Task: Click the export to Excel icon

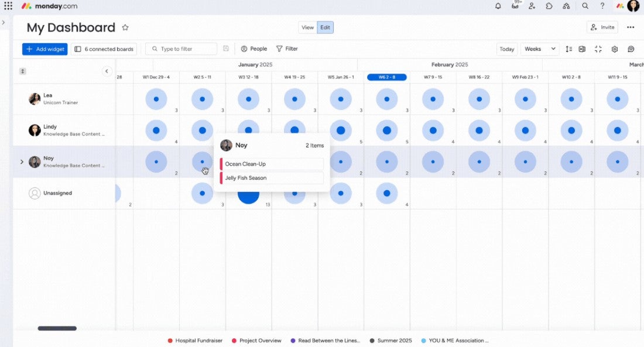Action: tap(582, 49)
